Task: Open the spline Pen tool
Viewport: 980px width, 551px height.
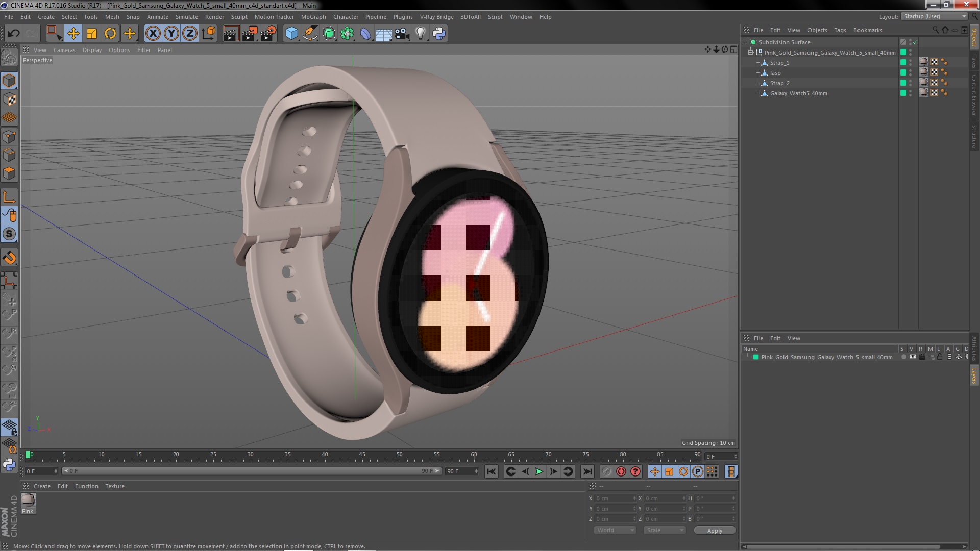Action: pos(310,34)
